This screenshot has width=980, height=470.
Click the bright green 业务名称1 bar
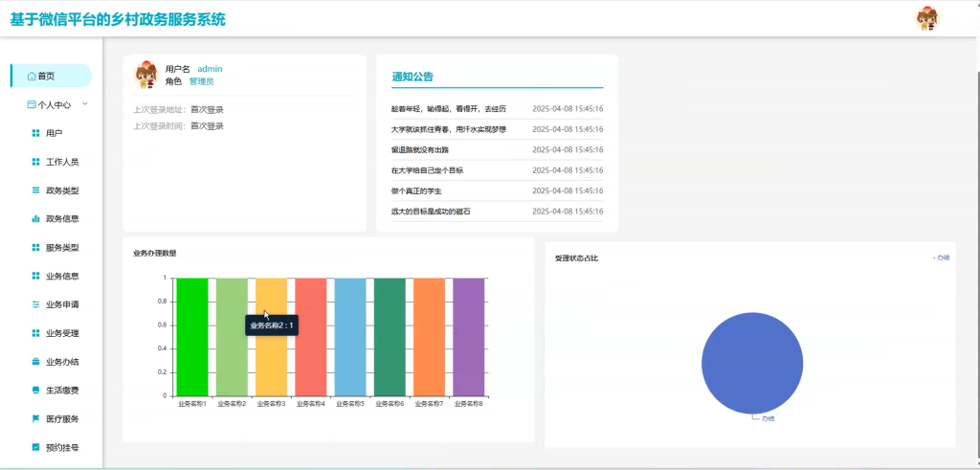pos(191,337)
